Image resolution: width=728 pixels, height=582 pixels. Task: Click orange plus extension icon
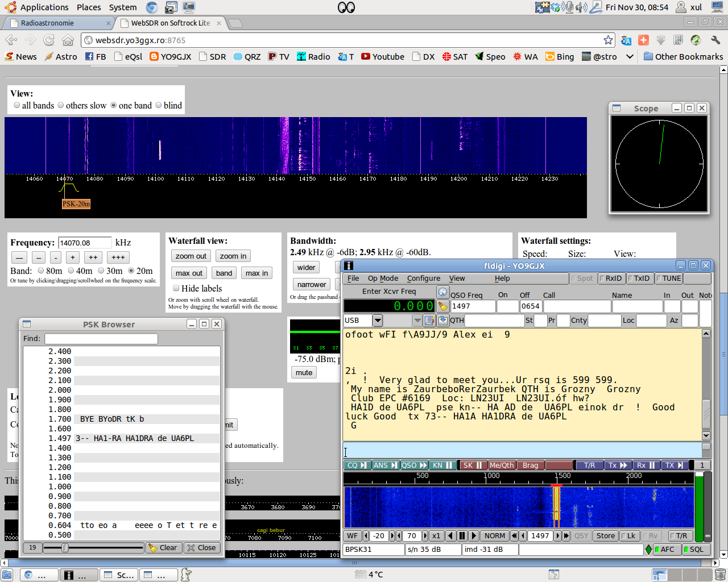pyautogui.click(x=643, y=40)
